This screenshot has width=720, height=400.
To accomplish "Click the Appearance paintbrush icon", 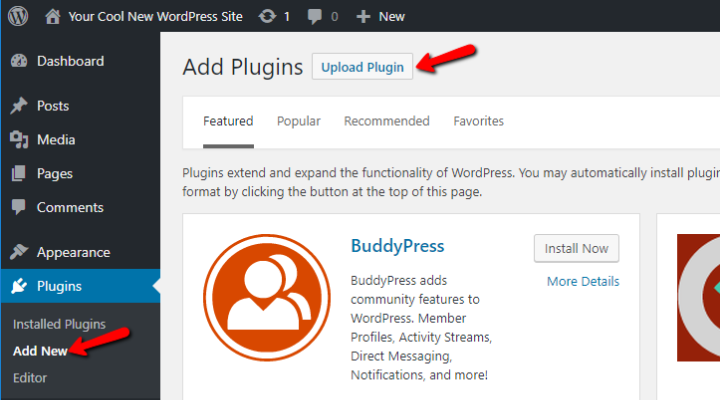I will click(x=19, y=252).
